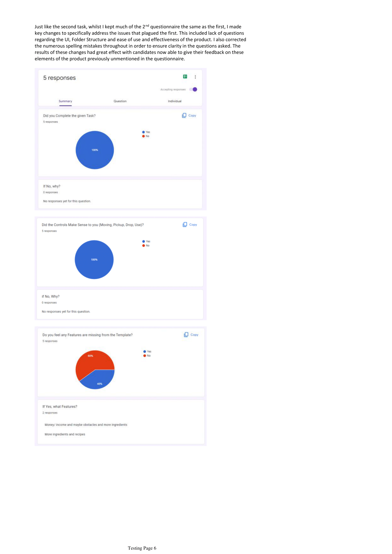
Task: Open the three-dot more options menu
Action: click(x=195, y=77)
